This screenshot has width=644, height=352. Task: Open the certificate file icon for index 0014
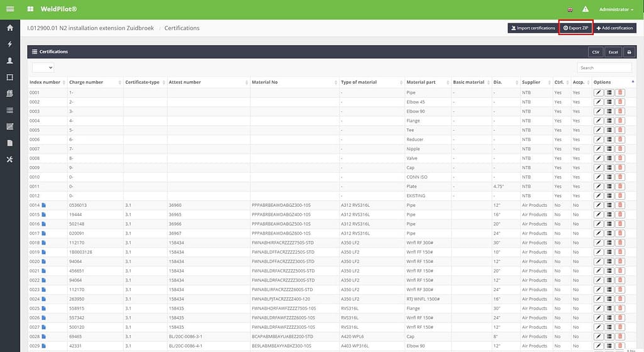(x=44, y=205)
